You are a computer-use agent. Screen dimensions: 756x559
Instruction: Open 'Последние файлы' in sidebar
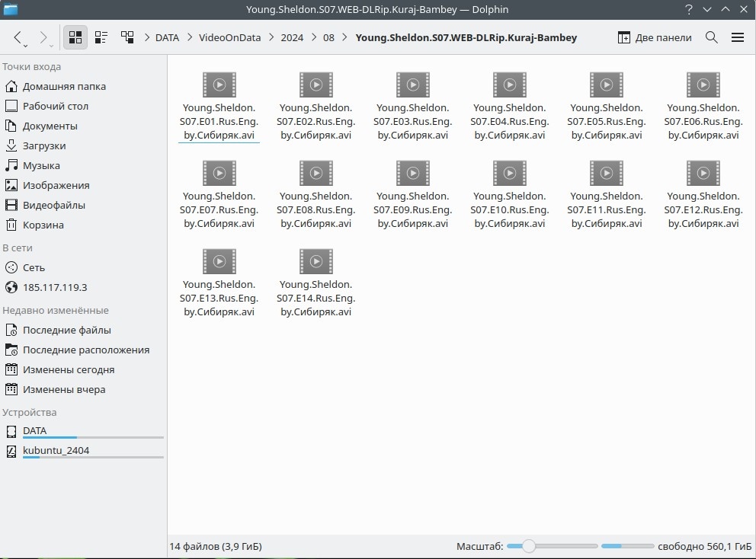point(83,330)
